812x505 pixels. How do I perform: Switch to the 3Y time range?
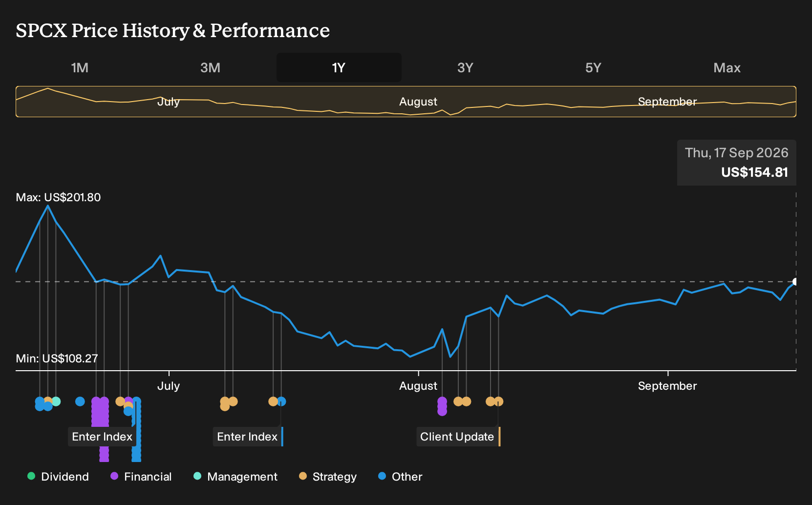click(x=465, y=67)
